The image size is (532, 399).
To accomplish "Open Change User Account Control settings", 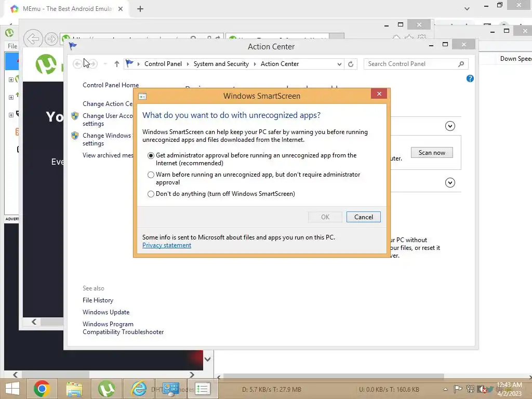I will coord(107,120).
